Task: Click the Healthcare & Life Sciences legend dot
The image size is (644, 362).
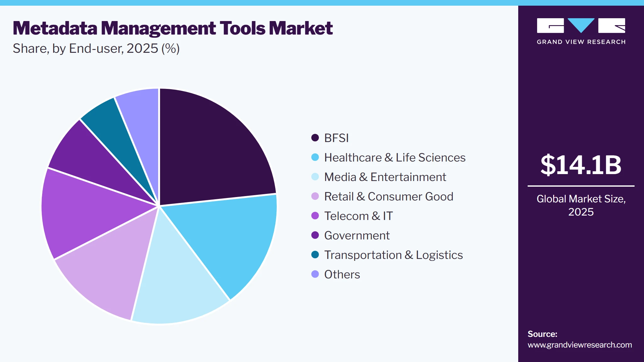Action: click(x=315, y=157)
